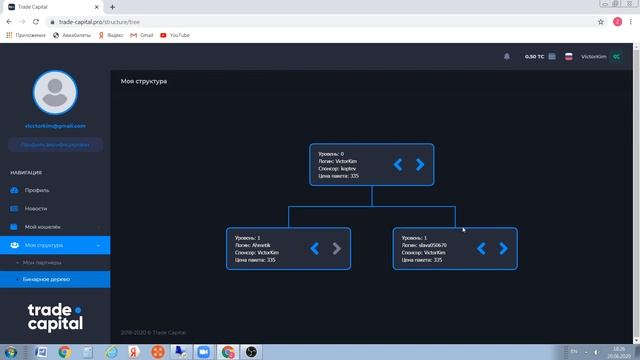Open VictorKim account menu in header
Image resolution: width=640 pixels, height=360 pixels.
tap(593, 56)
